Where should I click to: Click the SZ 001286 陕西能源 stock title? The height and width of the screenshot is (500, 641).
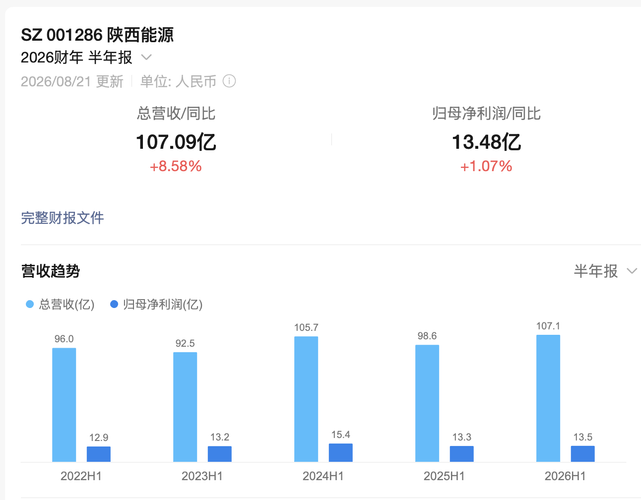tap(97, 35)
